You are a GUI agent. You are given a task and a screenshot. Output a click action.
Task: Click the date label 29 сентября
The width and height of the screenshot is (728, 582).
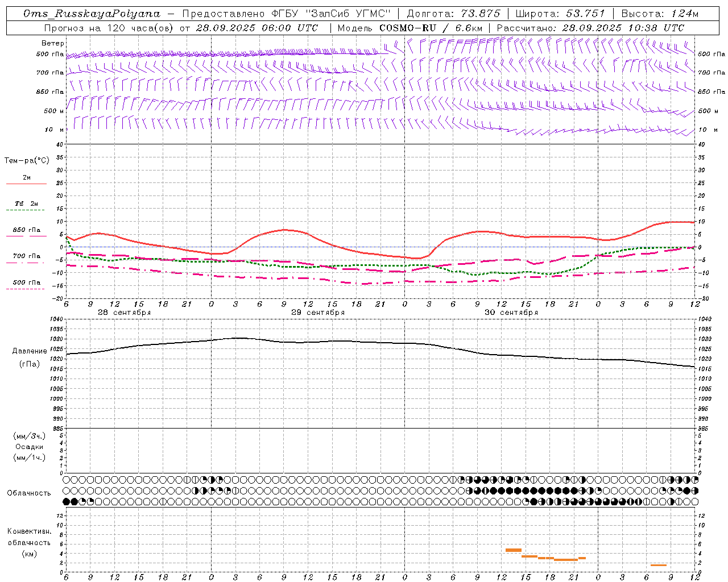[318, 313]
